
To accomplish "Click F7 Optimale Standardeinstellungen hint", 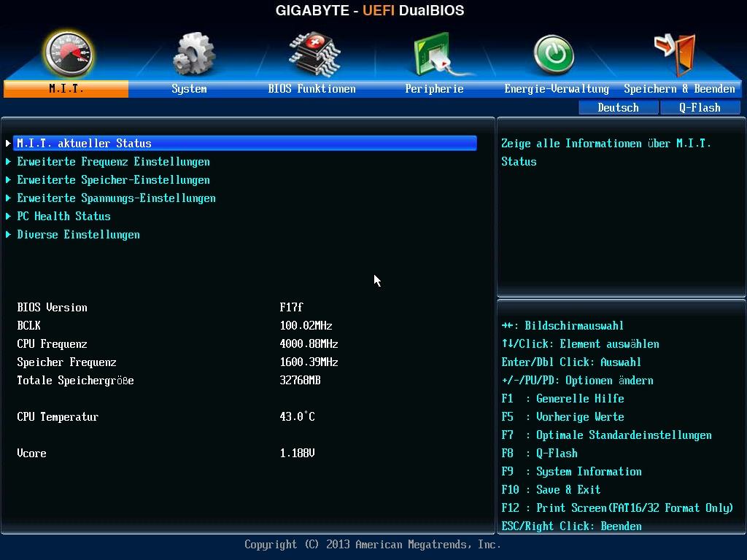I will click(606, 435).
